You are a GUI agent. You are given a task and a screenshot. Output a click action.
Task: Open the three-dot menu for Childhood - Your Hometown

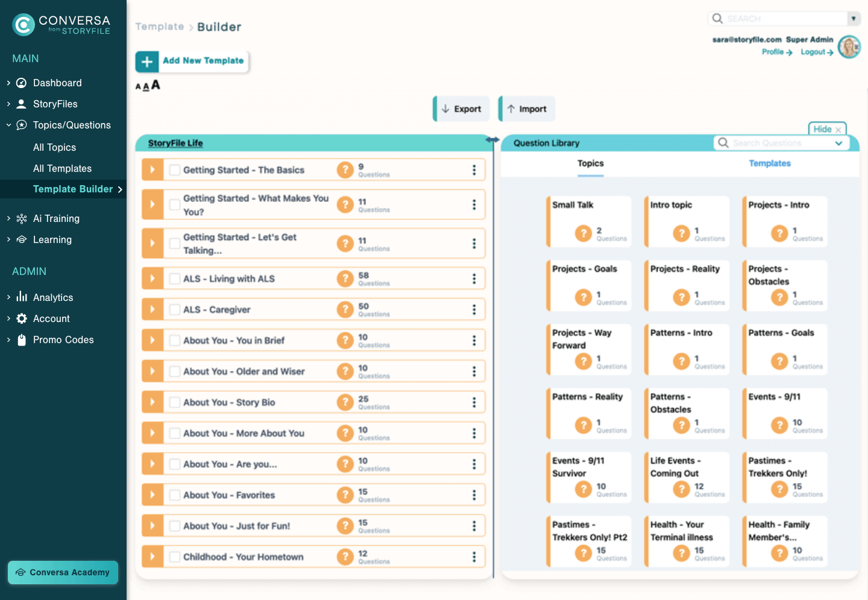tap(474, 557)
